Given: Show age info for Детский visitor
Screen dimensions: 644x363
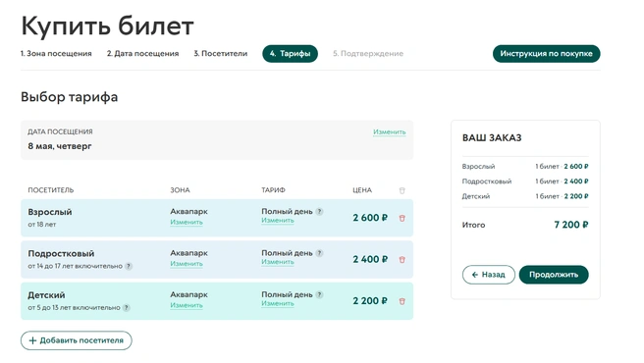Looking at the screenshot, I should tap(127, 307).
